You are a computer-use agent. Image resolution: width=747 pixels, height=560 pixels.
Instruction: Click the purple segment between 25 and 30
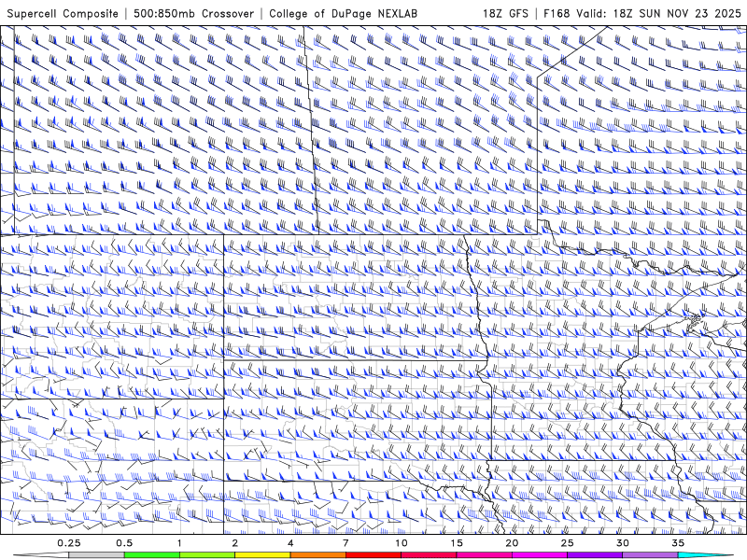coord(595,555)
